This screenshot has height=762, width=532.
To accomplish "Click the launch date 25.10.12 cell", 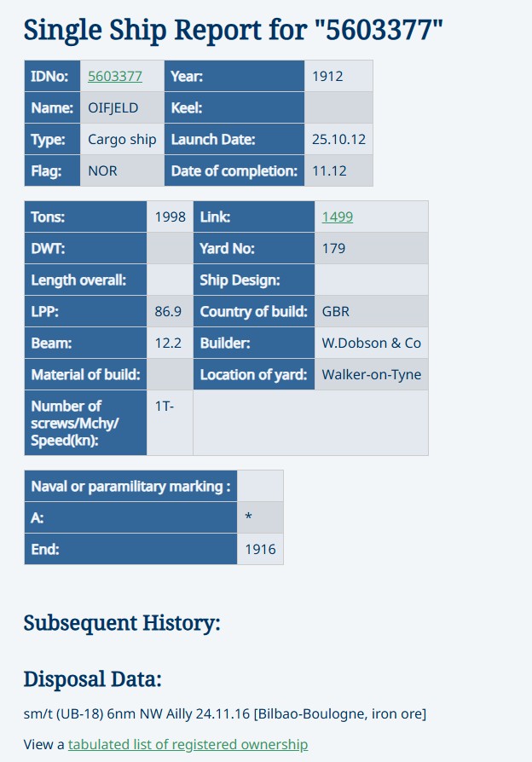I will 338,139.
